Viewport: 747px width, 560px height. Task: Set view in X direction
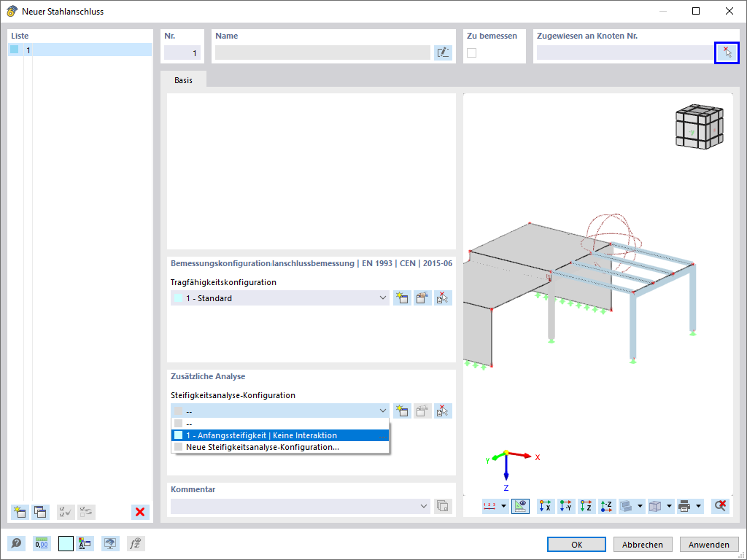tap(546, 506)
